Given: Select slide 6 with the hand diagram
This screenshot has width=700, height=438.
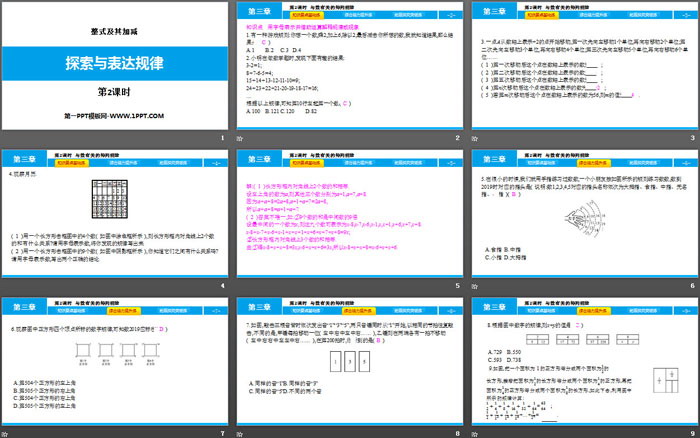Looking at the screenshot, I should pyautogui.click(x=585, y=213).
